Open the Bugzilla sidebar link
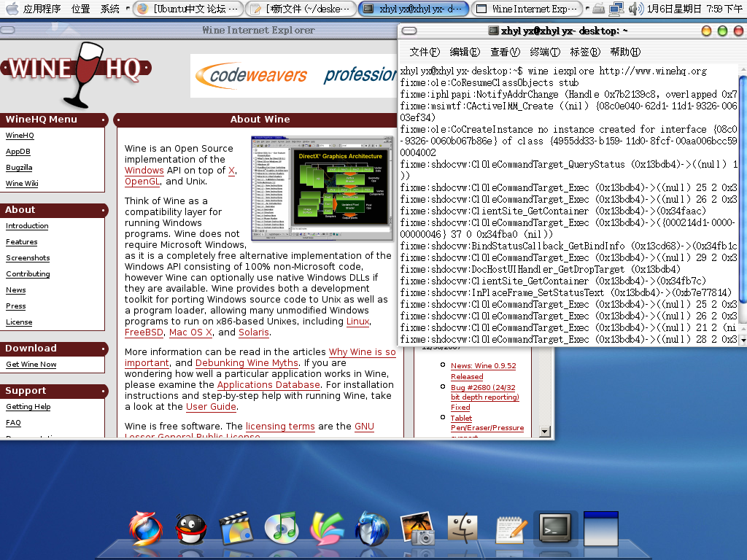 (19, 168)
